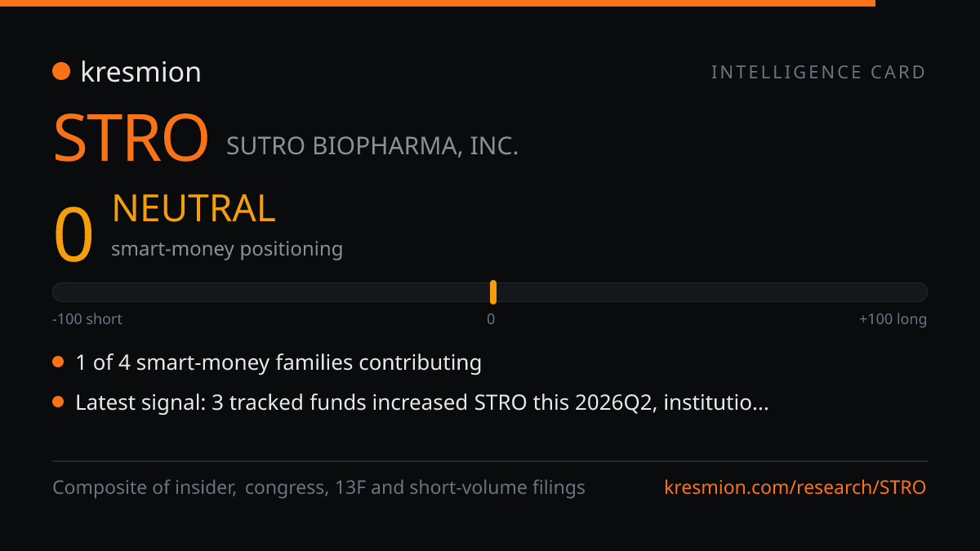The height and width of the screenshot is (551, 980).
Task: Click bullet dot beside smart-money families line
Action: click(x=58, y=362)
